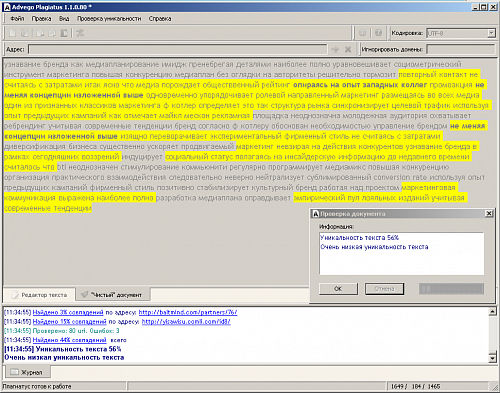
Task: Open the Найдено 44% совпадений link
Action: (69, 340)
